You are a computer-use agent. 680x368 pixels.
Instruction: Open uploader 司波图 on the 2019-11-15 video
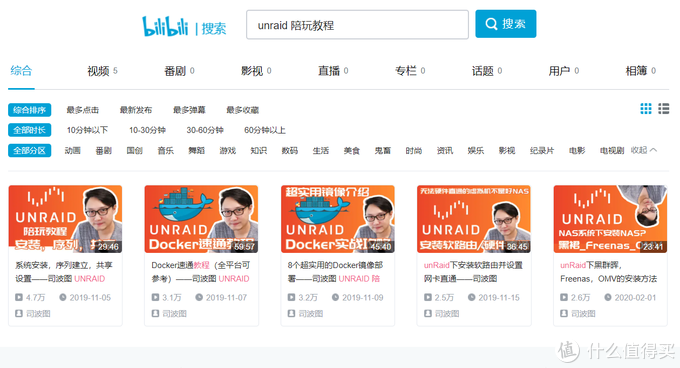447,313
